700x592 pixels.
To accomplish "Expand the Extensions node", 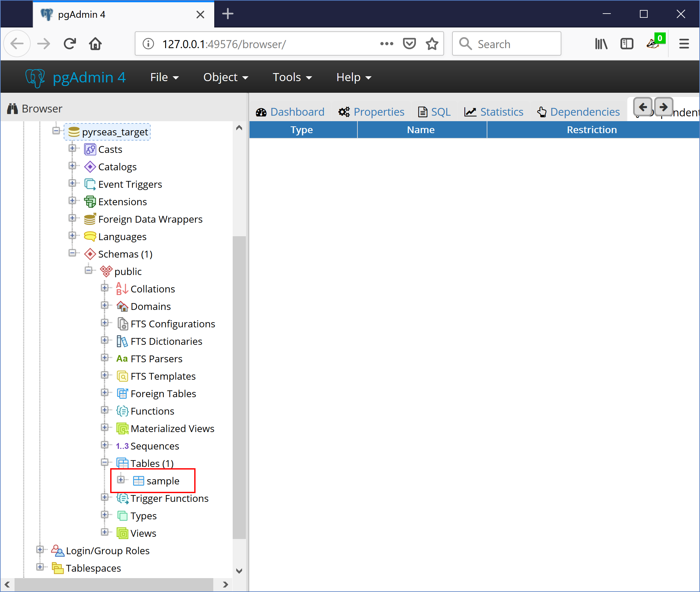I will click(x=72, y=200).
